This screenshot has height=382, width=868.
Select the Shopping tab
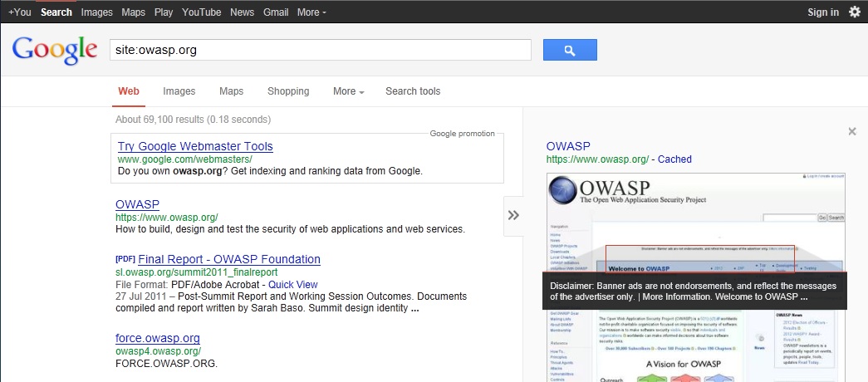point(288,91)
